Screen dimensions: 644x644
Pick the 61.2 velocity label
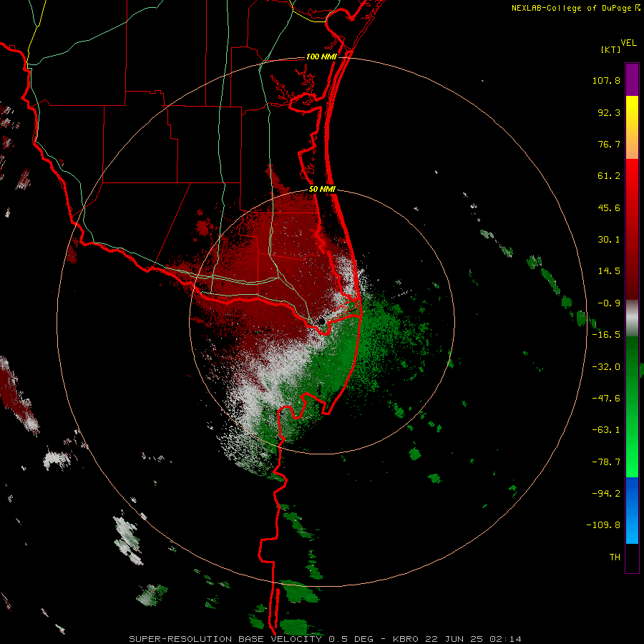[609, 176]
